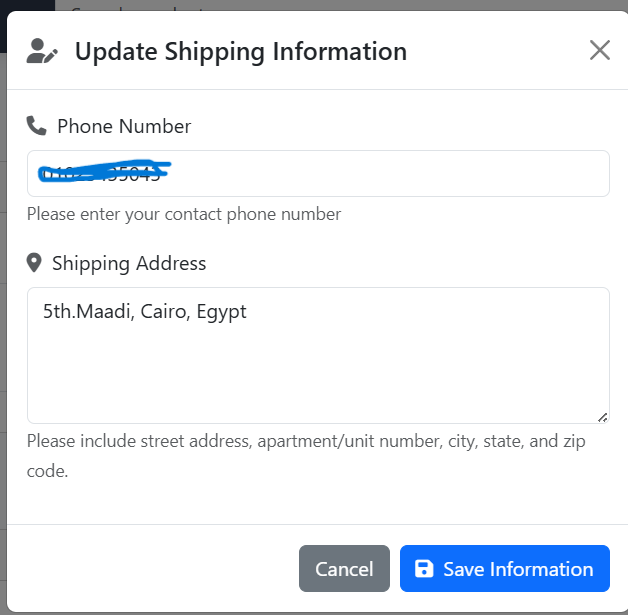Close the Update Shipping Information dialog
The width and height of the screenshot is (628, 615).
tap(600, 50)
